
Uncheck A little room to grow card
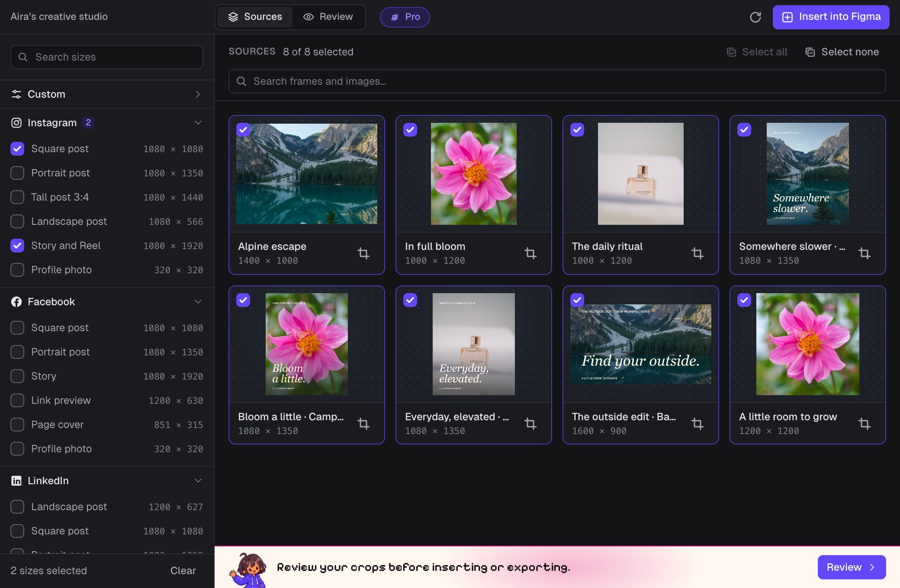(744, 300)
